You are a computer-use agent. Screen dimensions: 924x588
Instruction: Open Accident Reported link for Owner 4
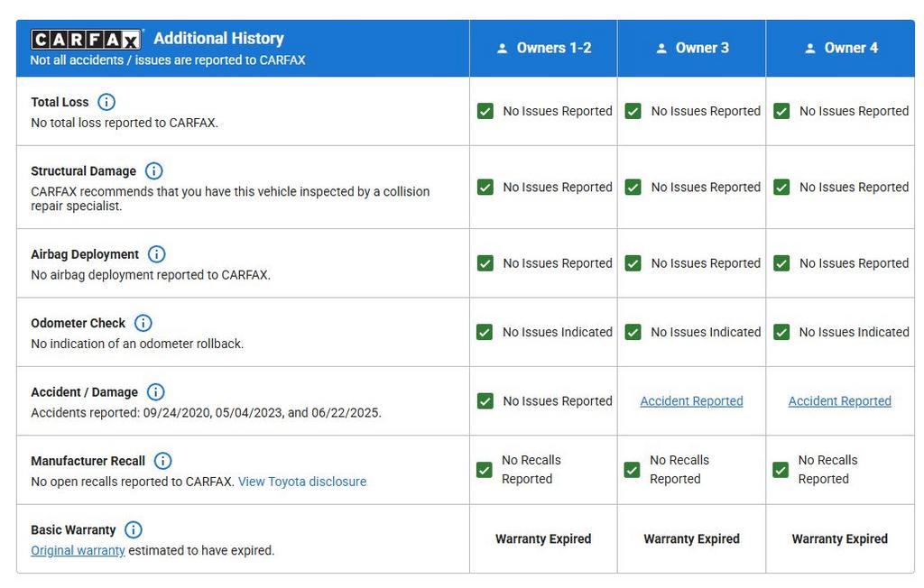tap(839, 401)
